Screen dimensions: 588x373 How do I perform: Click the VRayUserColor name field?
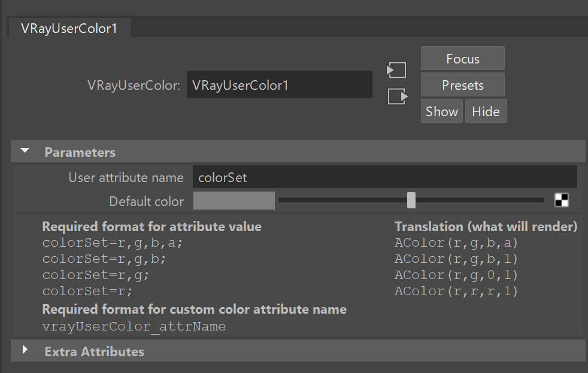(280, 85)
